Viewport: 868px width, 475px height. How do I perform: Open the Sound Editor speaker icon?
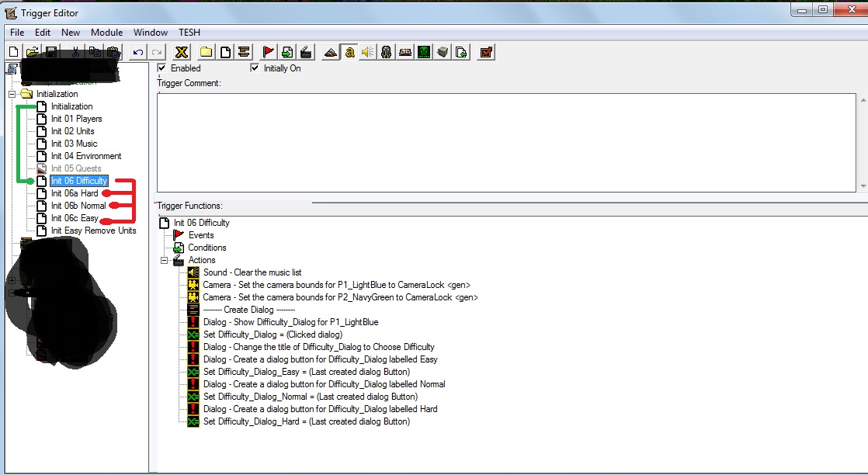point(367,52)
